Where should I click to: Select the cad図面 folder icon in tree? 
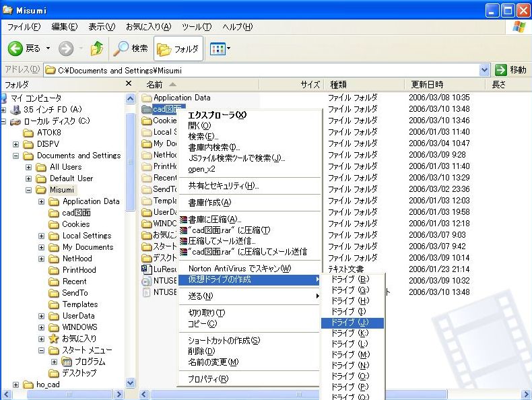(x=54, y=213)
